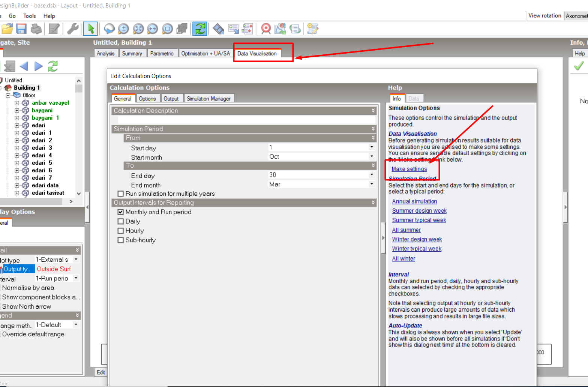
Task: Click the green checkmark in Info panel
Action: click(579, 66)
